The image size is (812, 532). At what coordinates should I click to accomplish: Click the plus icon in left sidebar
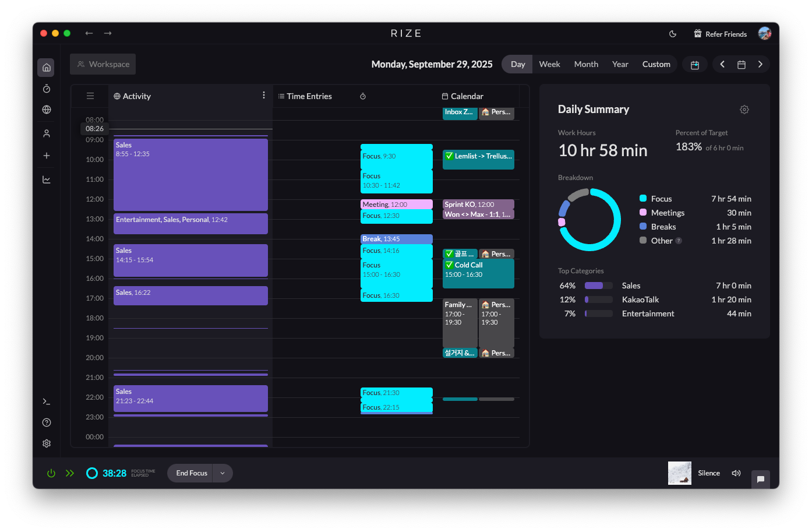pyautogui.click(x=47, y=156)
